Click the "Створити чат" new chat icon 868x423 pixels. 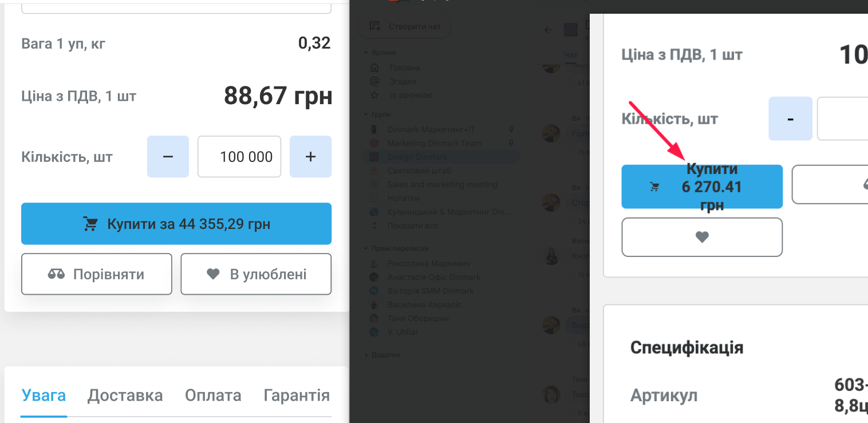click(x=376, y=26)
